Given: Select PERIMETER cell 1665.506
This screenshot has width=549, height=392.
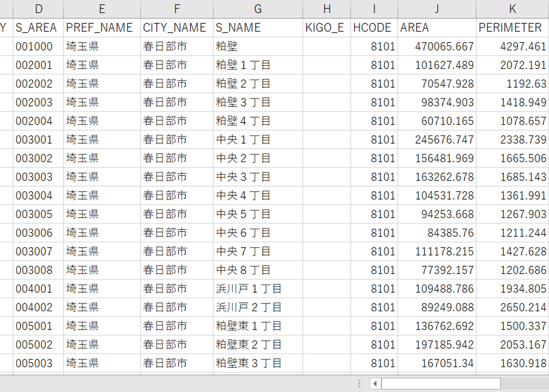Looking at the screenshot, I should [513, 158].
